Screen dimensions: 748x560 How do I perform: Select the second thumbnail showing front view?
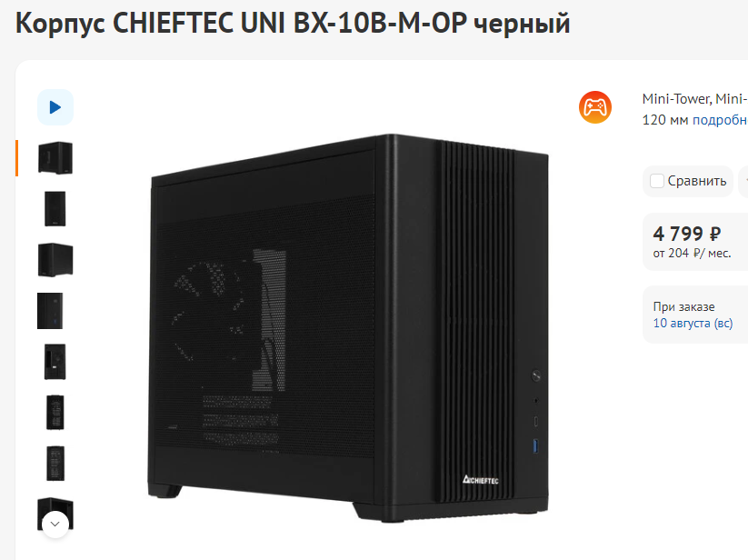coord(55,209)
